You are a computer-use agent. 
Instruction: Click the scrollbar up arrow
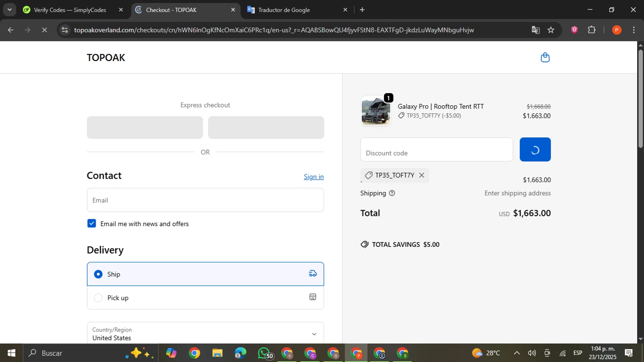[x=641, y=45]
